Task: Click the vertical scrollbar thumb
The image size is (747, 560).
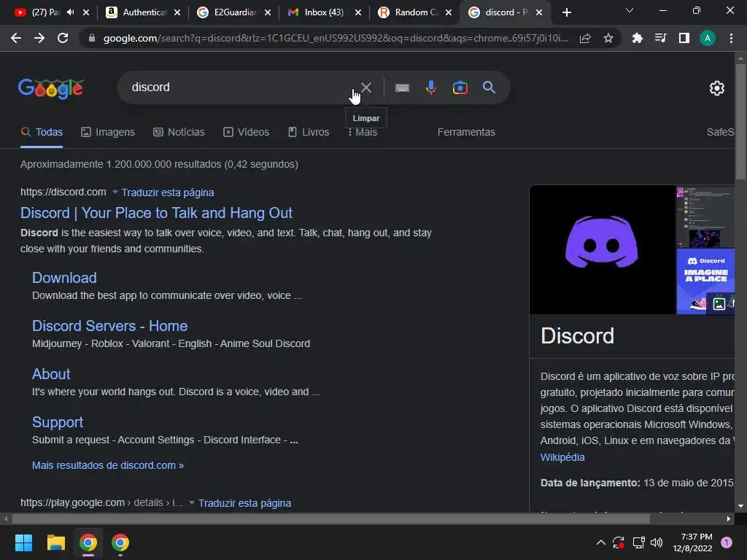Action: point(740,122)
